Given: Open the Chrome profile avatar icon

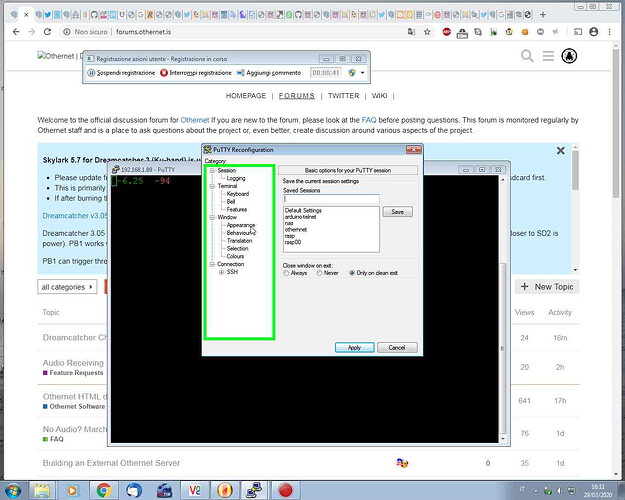Looking at the screenshot, I should pyautogui.click(x=594, y=32).
